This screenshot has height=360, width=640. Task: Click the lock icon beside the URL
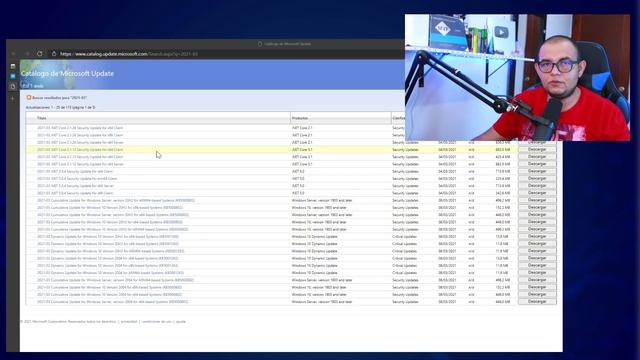(54, 54)
